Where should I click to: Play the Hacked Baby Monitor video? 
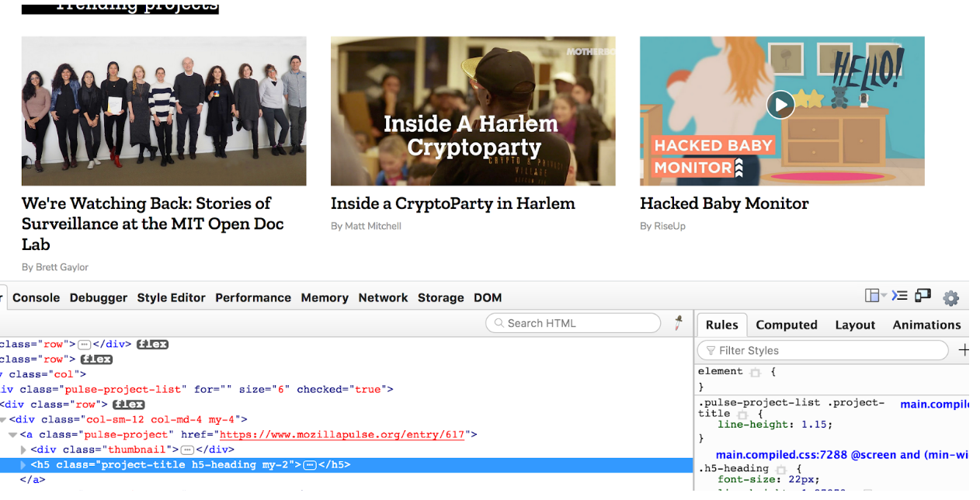[780, 104]
